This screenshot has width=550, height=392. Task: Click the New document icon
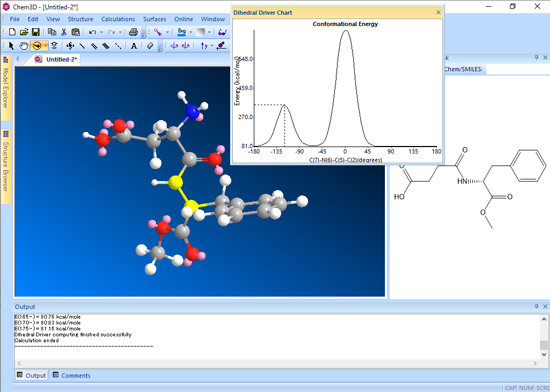coord(12,32)
